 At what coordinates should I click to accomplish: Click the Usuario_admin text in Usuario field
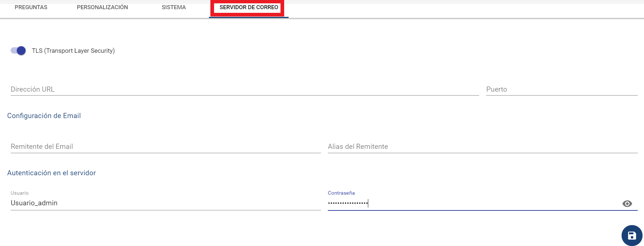tap(34, 203)
